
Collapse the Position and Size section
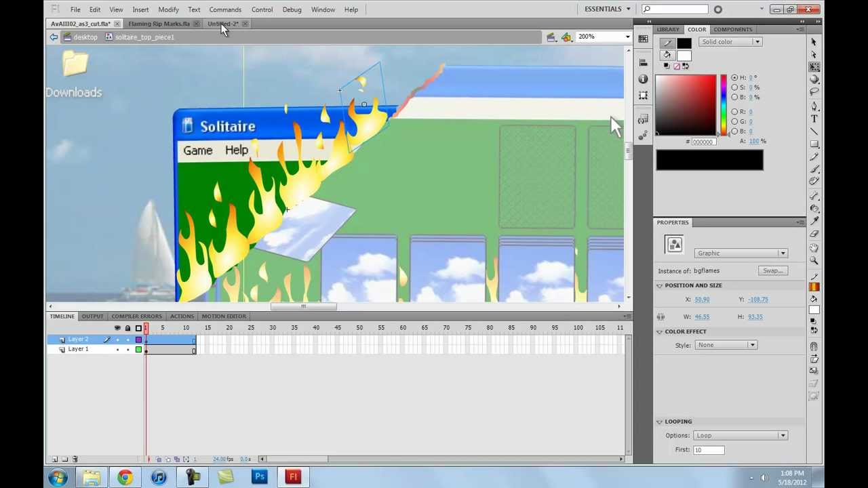[659, 285]
